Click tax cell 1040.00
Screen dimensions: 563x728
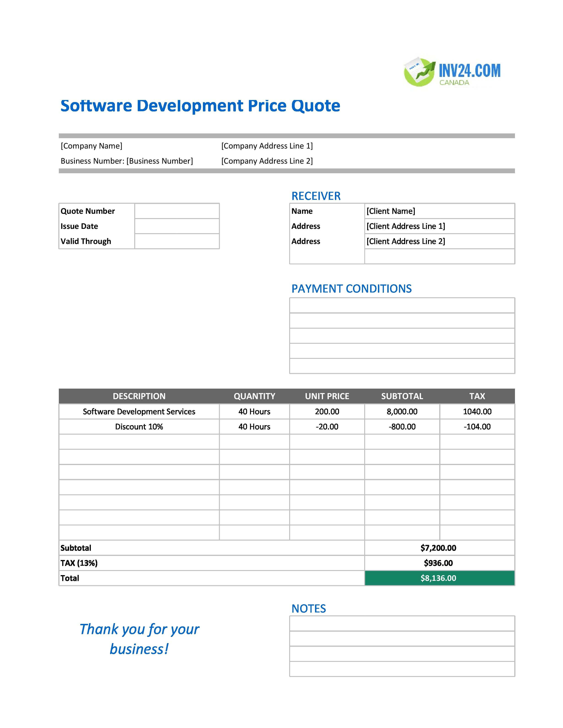pos(477,411)
